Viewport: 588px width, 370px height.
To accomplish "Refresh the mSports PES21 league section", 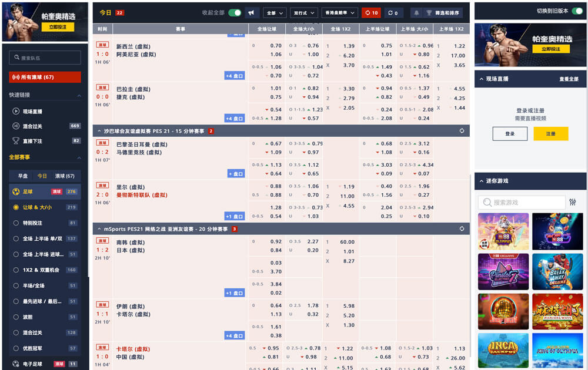I will 462,229.
